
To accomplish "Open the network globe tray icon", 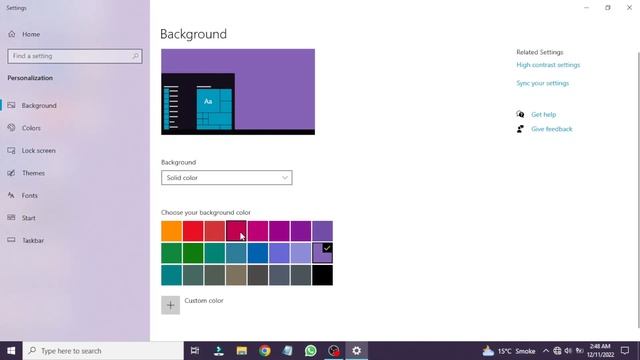I will tap(557, 351).
